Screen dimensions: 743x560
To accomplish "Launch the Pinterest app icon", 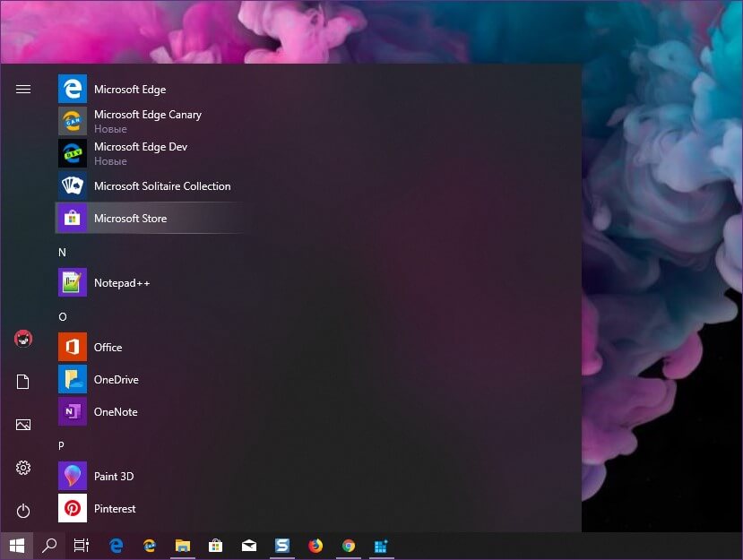I will pyautogui.click(x=73, y=508).
